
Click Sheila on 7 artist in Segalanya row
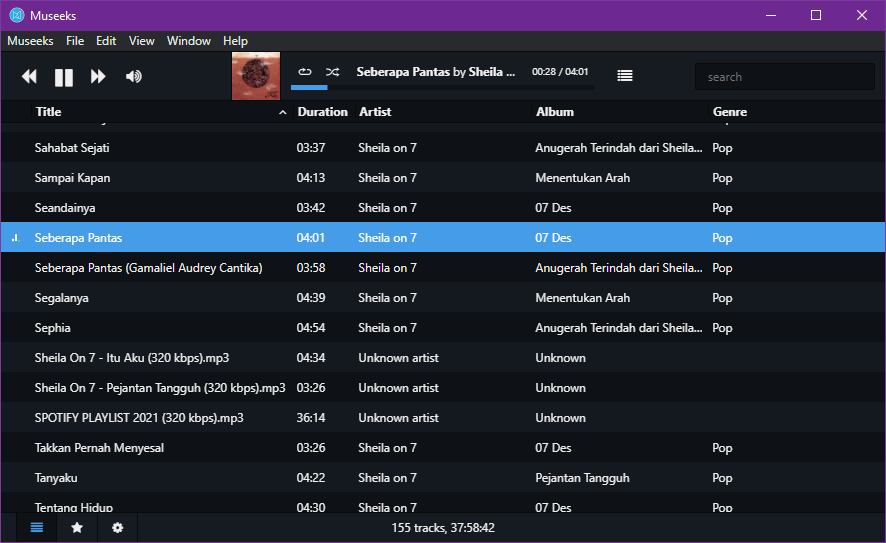pyautogui.click(x=387, y=298)
